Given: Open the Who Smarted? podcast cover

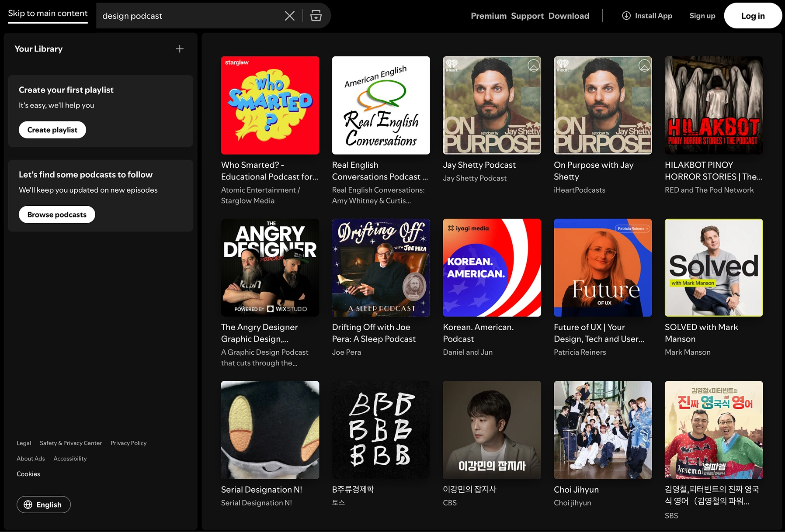Looking at the screenshot, I should click(270, 105).
